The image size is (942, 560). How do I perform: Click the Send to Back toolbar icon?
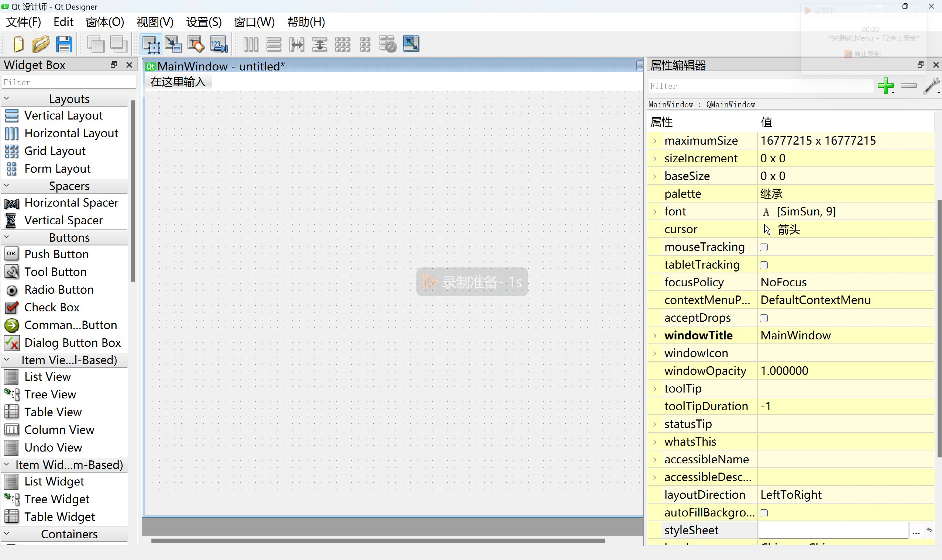tap(95, 44)
